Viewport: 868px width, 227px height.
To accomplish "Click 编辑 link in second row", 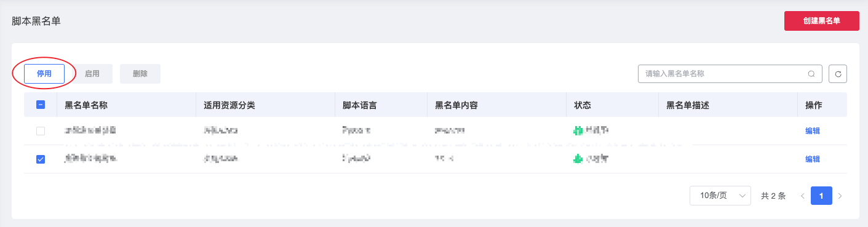I will [813, 159].
